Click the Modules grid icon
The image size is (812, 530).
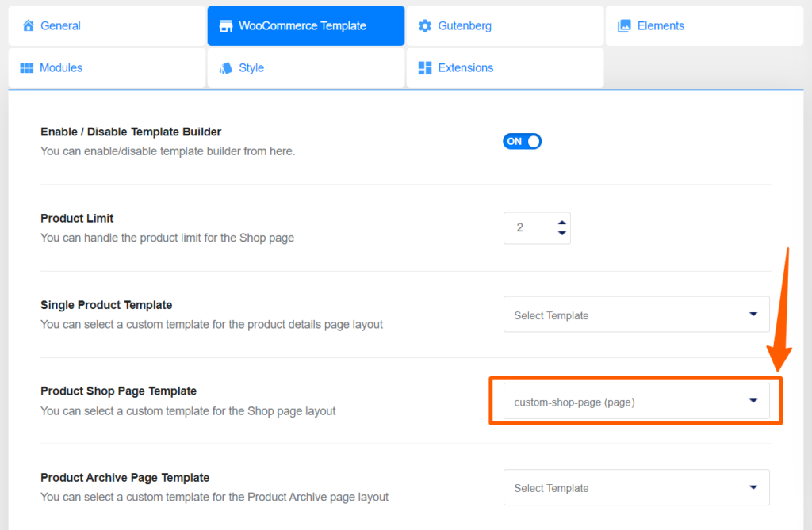point(26,68)
